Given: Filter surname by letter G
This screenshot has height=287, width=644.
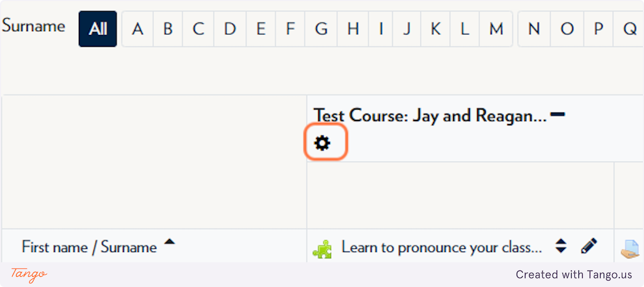Looking at the screenshot, I should [x=321, y=29].
